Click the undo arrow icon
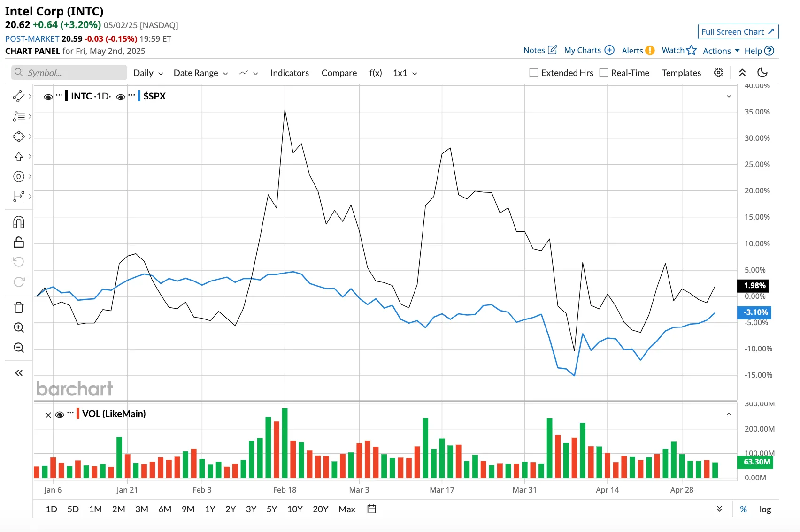800x532 pixels. (x=18, y=262)
